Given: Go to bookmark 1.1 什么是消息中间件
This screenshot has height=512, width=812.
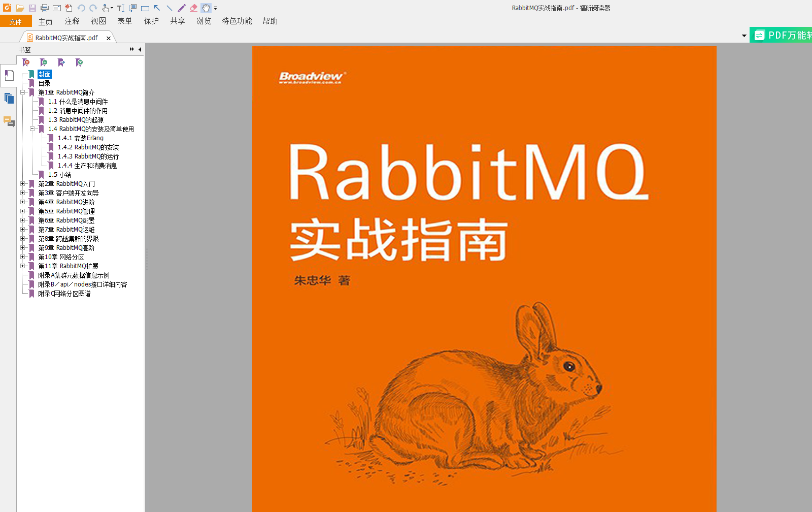Looking at the screenshot, I should (78, 102).
